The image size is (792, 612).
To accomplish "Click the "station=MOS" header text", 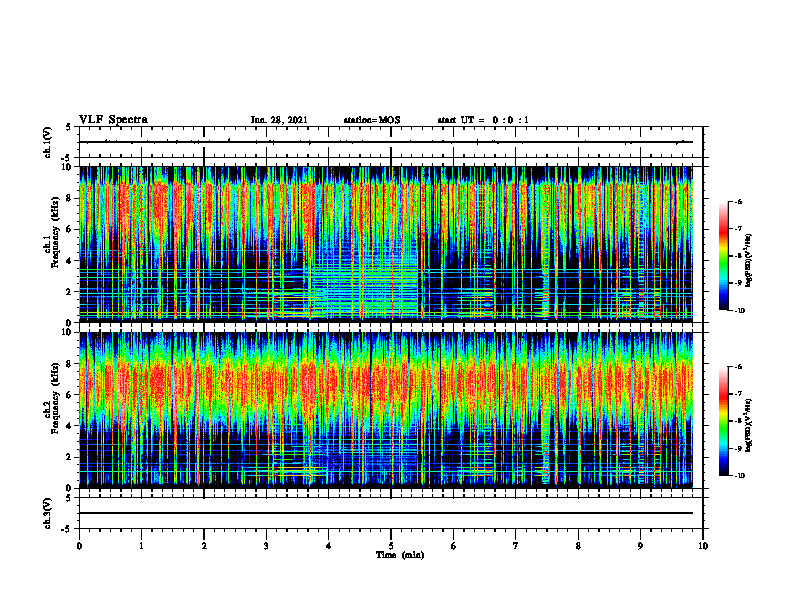I will coord(372,120).
